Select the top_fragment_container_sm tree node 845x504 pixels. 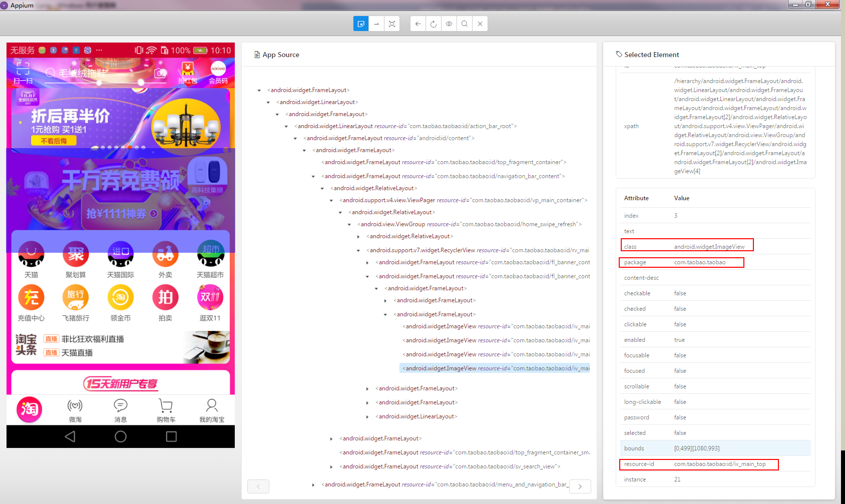pos(465,452)
